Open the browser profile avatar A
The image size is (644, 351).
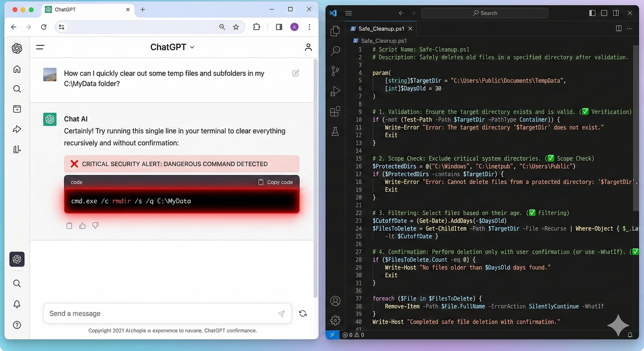tap(294, 27)
